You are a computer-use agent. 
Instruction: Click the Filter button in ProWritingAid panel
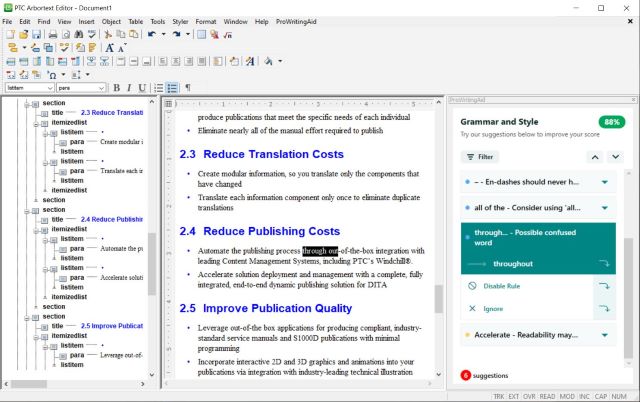click(480, 157)
